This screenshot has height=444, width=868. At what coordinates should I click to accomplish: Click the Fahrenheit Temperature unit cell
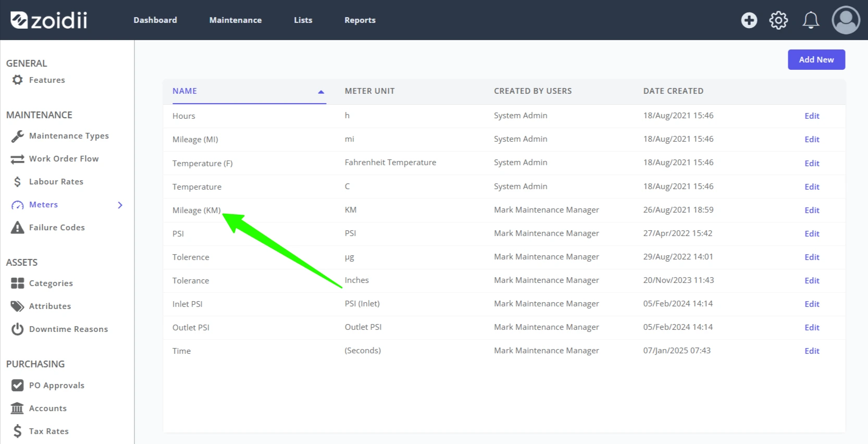[x=390, y=163]
